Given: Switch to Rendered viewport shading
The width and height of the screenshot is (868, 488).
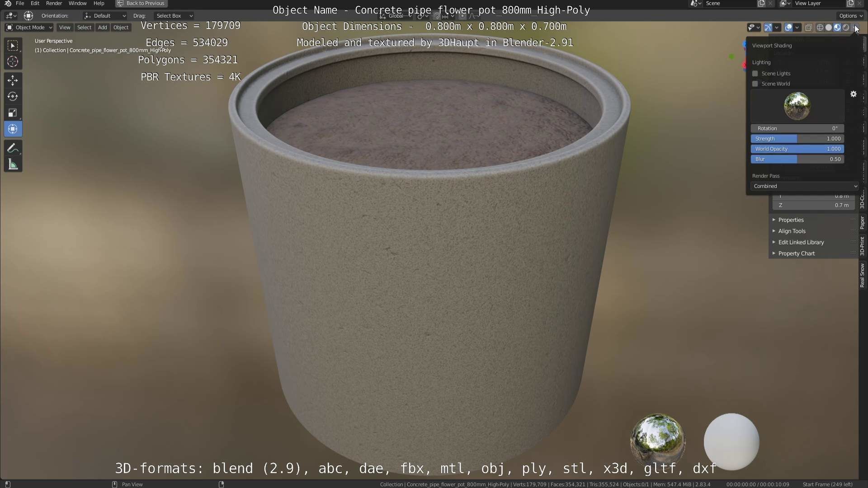Looking at the screenshot, I should point(845,28).
